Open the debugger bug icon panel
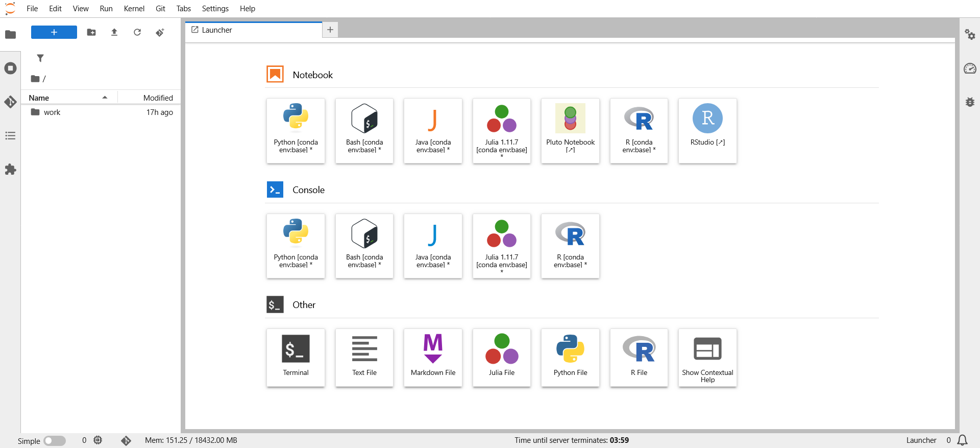 coord(970,102)
